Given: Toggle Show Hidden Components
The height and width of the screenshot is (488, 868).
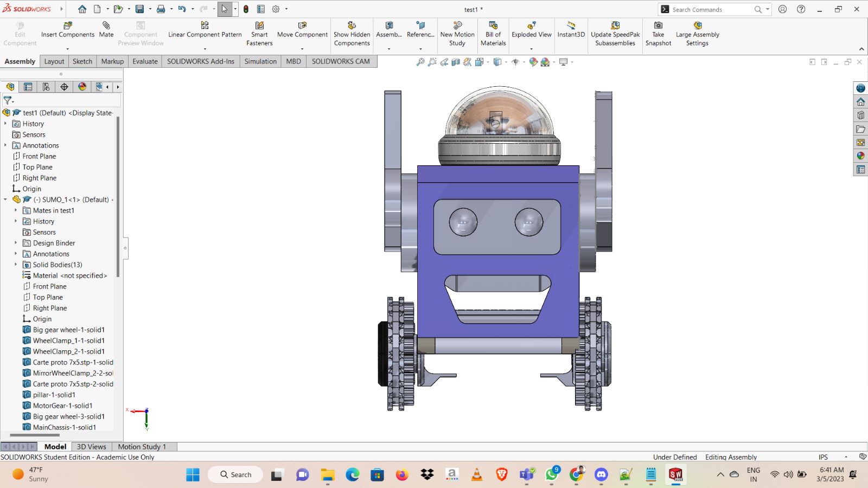Looking at the screenshot, I should pyautogui.click(x=352, y=34).
